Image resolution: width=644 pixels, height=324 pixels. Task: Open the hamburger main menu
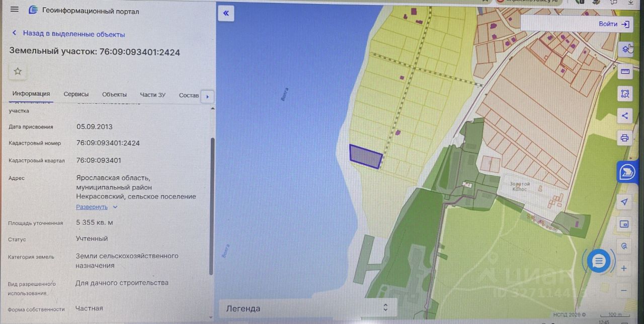click(x=15, y=10)
